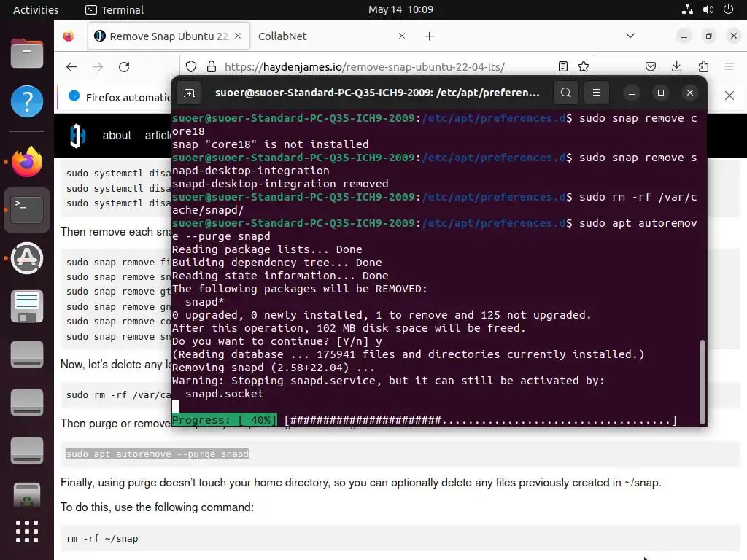Click the apt progress bar in terminal

tap(424, 421)
